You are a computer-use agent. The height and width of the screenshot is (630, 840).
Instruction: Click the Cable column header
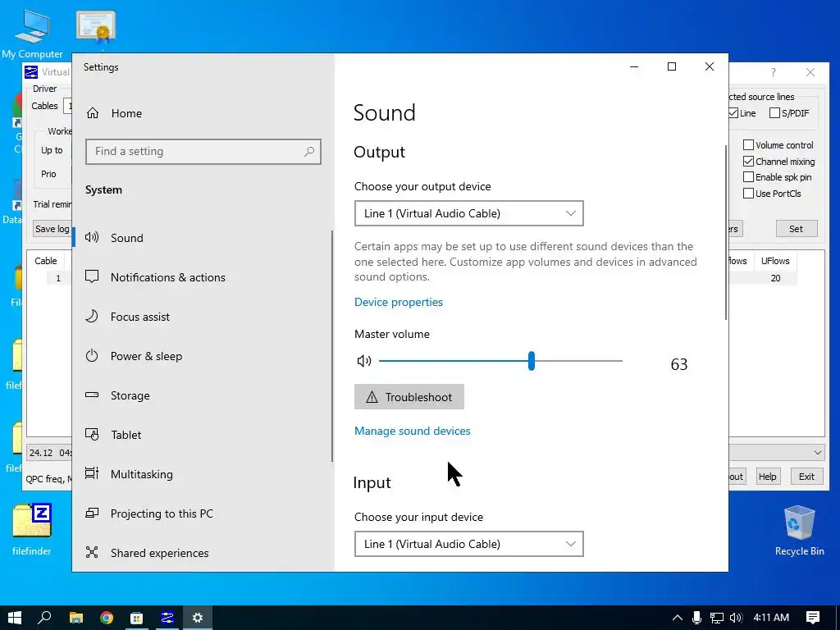click(x=46, y=261)
